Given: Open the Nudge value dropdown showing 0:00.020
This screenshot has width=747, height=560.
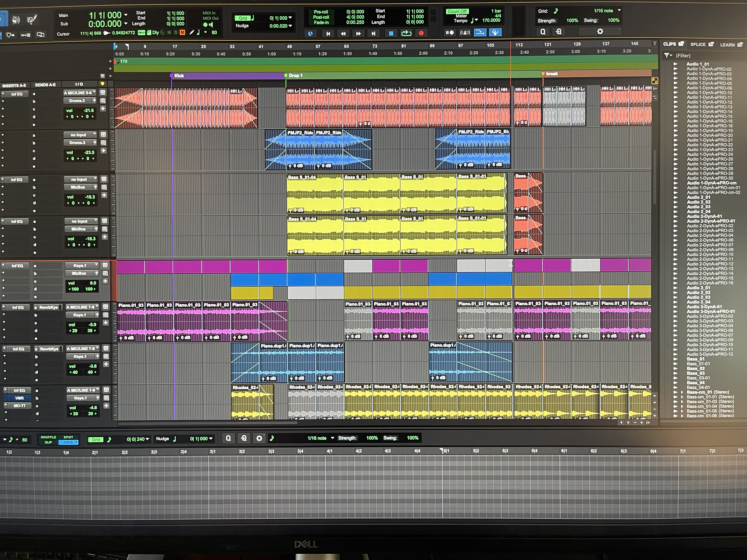Looking at the screenshot, I should [x=290, y=26].
